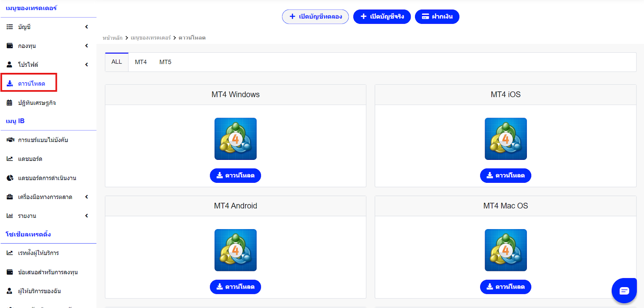
Task: Switch to the MT4 tab
Action: pos(141,62)
